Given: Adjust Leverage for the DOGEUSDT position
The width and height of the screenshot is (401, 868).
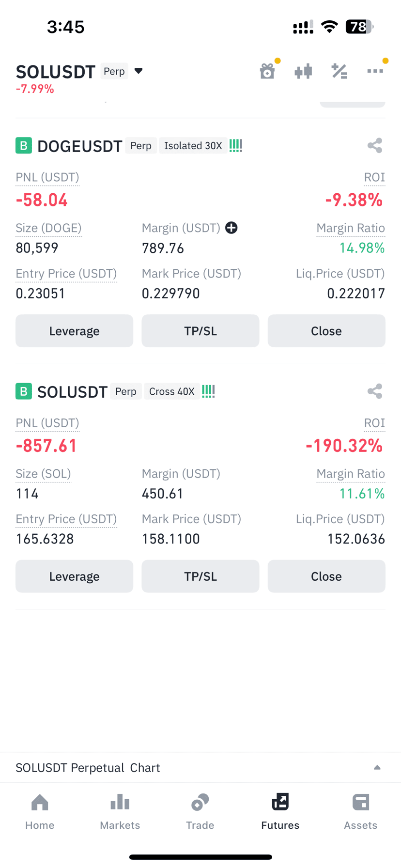Looking at the screenshot, I should tap(74, 331).
